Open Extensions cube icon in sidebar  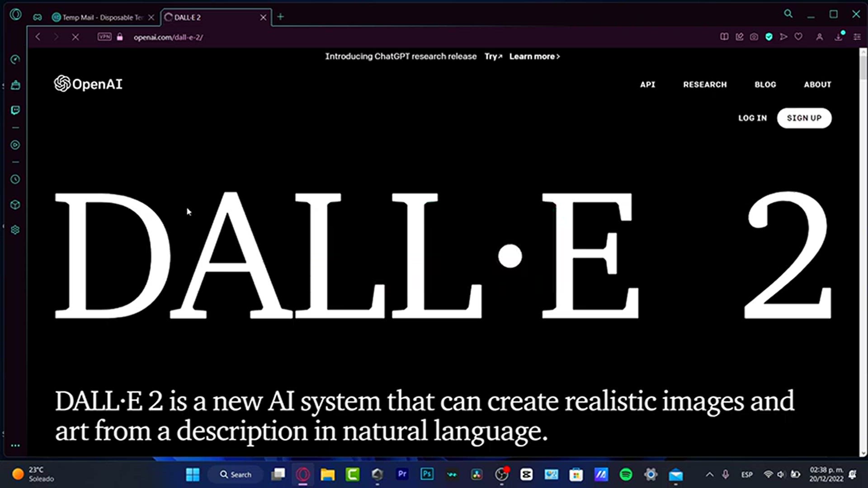15,205
